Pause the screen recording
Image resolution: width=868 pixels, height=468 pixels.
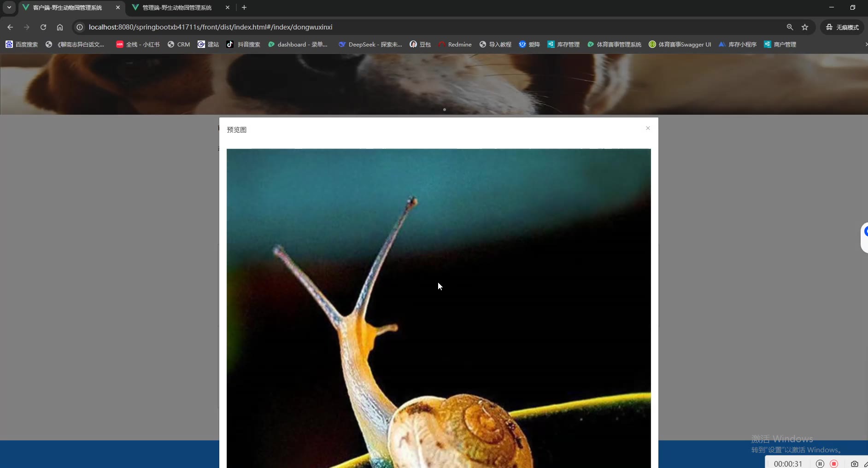(x=820, y=464)
